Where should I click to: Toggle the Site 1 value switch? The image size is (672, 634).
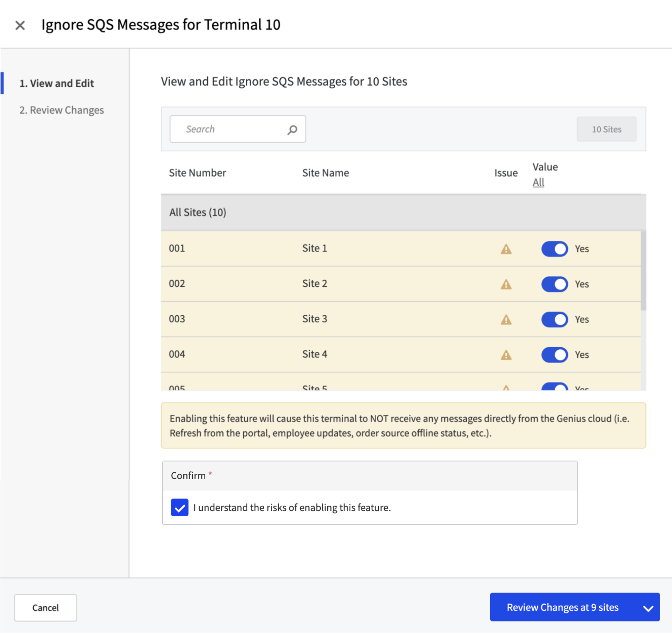click(x=555, y=249)
